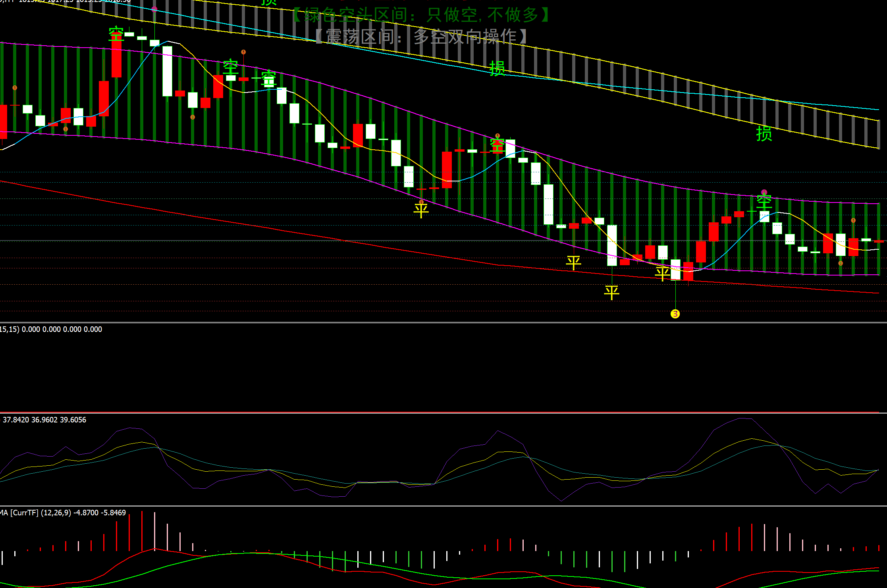Screen dimensions: 887x588
Task: Select the 损 label near the right edge
Action: 764,134
